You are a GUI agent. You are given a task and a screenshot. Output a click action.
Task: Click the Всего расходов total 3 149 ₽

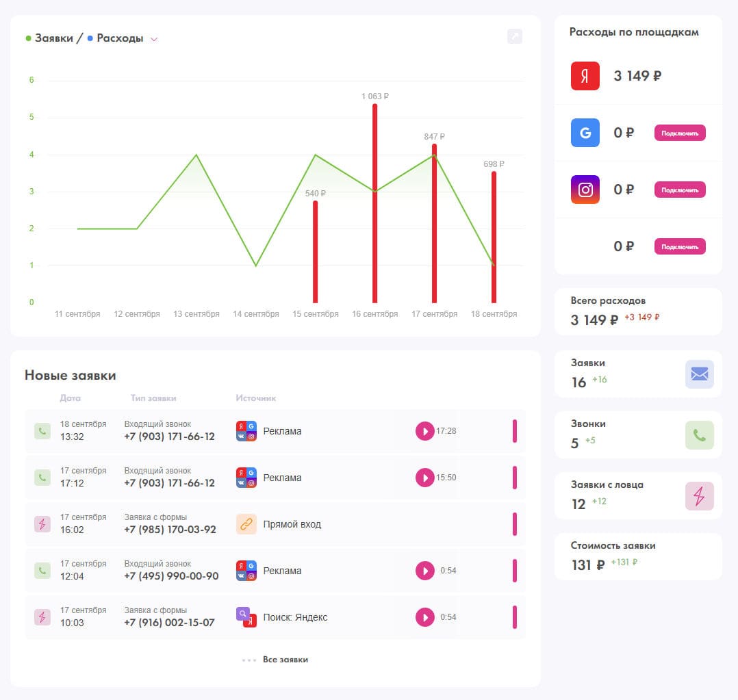(594, 320)
